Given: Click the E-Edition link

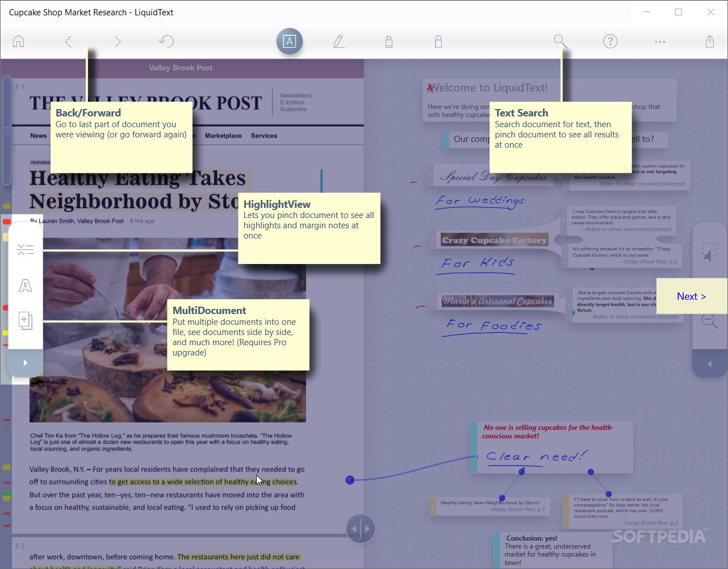Looking at the screenshot, I should (292, 102).
